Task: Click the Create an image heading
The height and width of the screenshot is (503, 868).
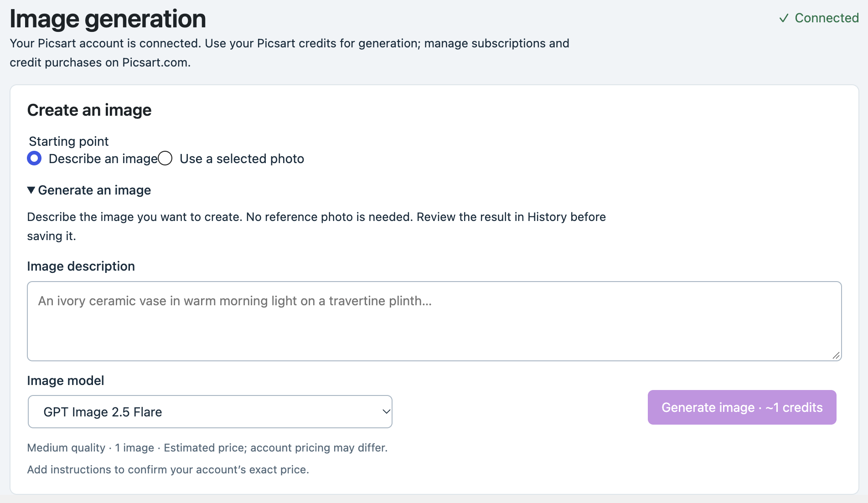Action: [x=89, y=110]
